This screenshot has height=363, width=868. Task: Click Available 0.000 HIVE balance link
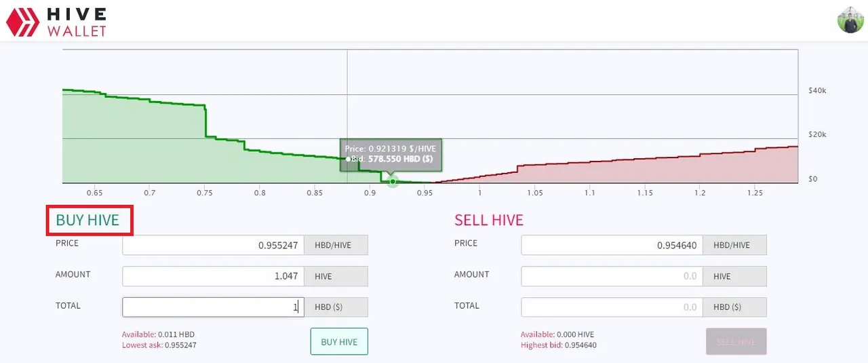click(557, 335)
